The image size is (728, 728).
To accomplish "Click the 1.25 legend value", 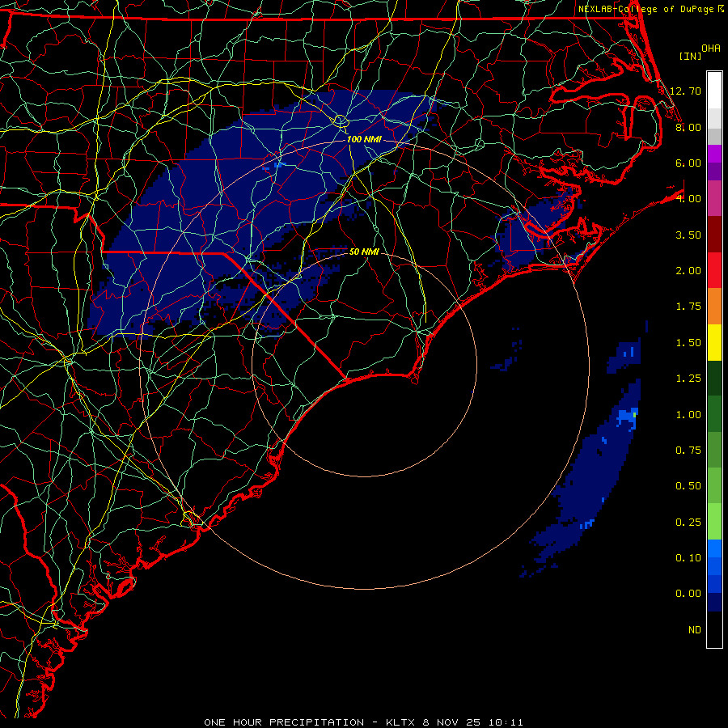I will pyautogui.click(x=688, y=379).
